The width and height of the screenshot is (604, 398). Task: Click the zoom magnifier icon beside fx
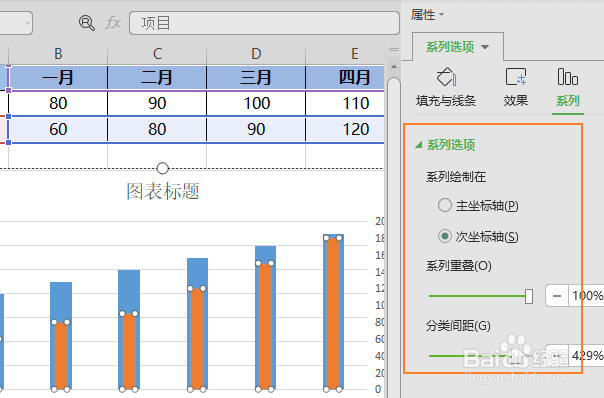click(87, 23)
